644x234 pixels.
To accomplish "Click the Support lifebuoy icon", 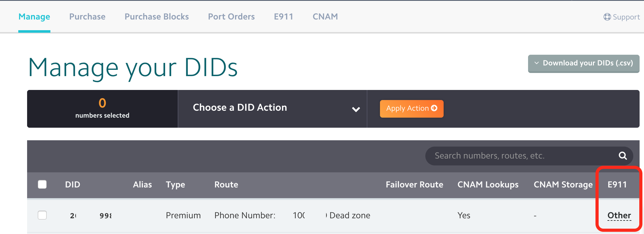I will point(607,17).
